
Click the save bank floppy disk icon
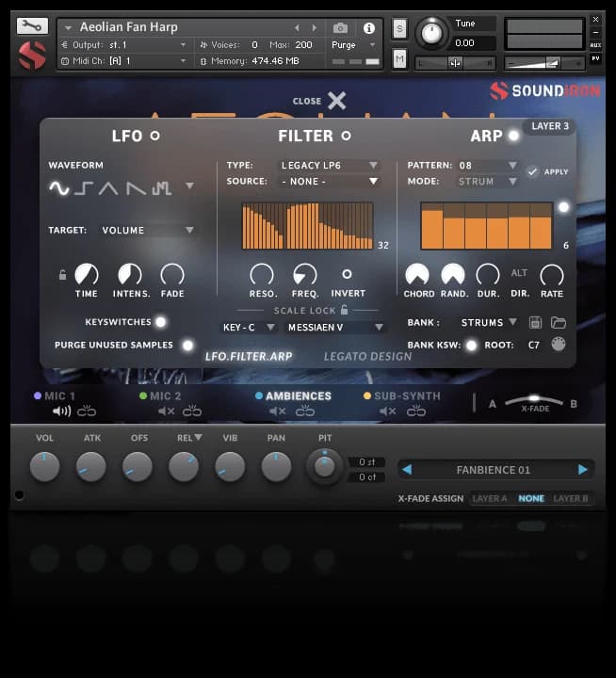536,323
